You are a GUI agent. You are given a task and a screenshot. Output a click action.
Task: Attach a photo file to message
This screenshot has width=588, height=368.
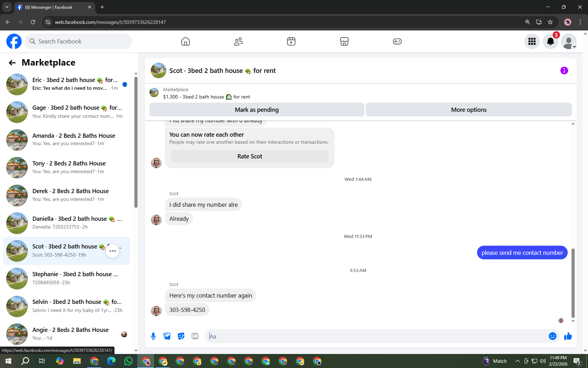pyautogui.click(x=167, y=336)
